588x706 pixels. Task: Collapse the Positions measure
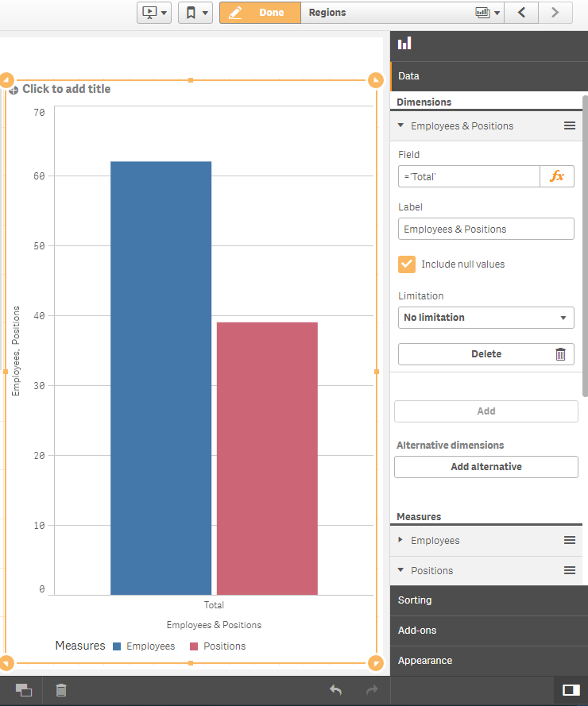coord(400,570)
